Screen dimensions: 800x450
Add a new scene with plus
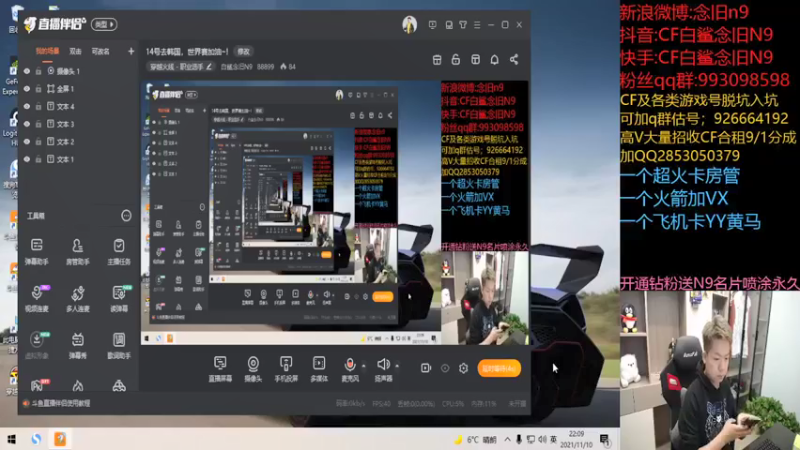[131, 52]
